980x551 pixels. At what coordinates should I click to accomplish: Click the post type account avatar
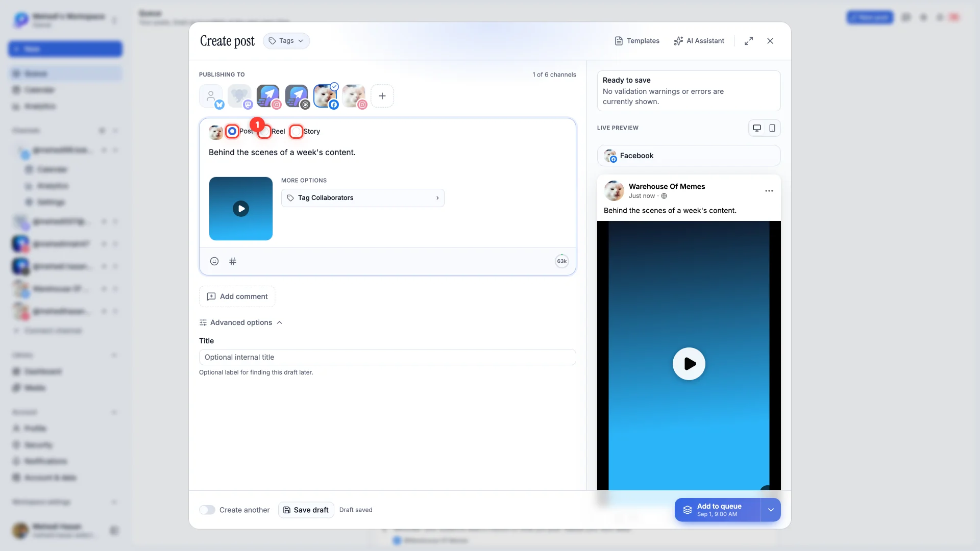pyautogui.click(x=216, y=132)
